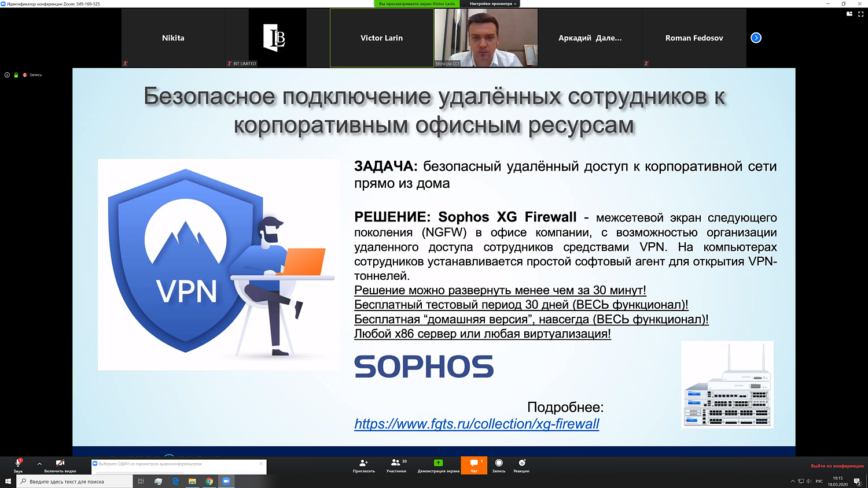
Task: Show next participants with blue arrow
Action: tap(756, 38)
